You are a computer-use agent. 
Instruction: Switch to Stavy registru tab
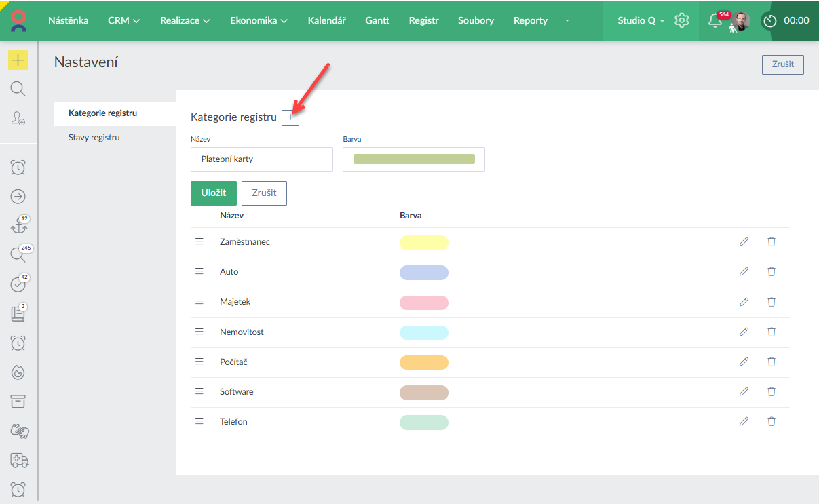(94, 138)
